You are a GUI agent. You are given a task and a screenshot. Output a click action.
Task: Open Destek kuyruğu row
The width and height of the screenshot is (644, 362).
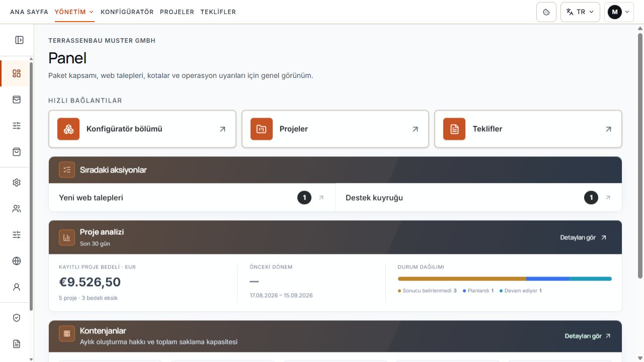click(x=478, y=198)
